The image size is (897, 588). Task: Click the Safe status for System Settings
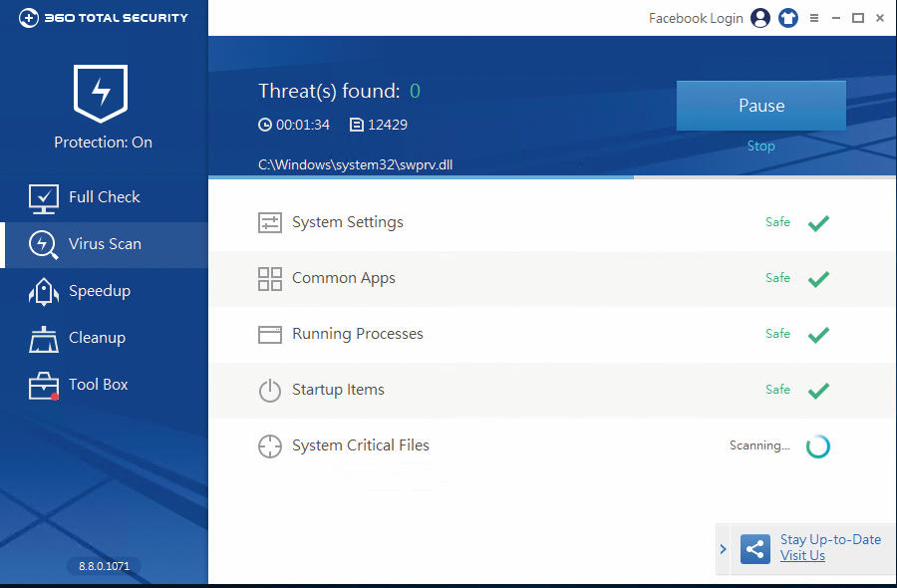[777, 221]
